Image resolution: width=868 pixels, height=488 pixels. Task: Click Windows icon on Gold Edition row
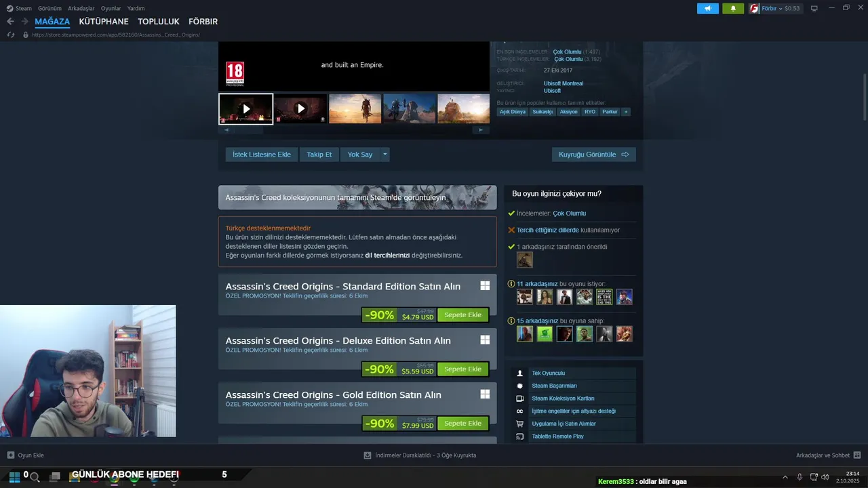pos(485,394)
